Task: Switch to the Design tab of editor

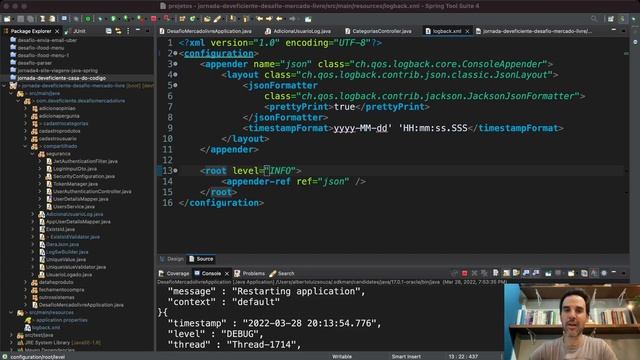Action: coord(172,259)
